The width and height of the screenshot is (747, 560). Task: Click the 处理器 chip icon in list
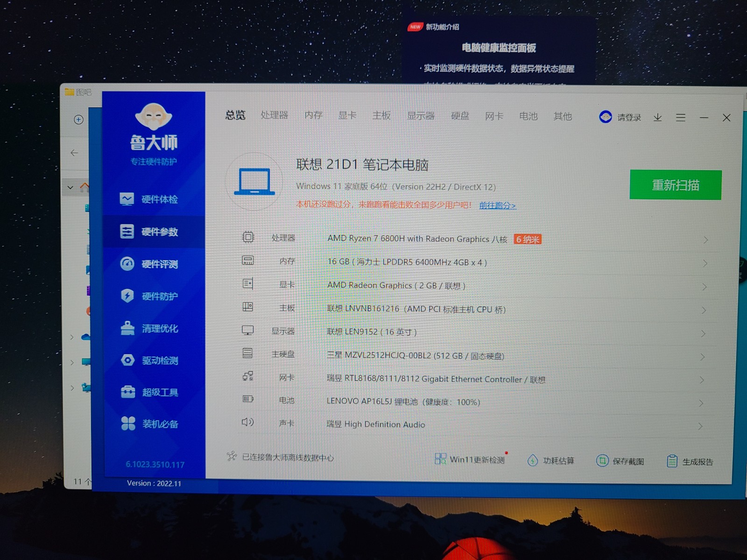click(x=248, y=237)
